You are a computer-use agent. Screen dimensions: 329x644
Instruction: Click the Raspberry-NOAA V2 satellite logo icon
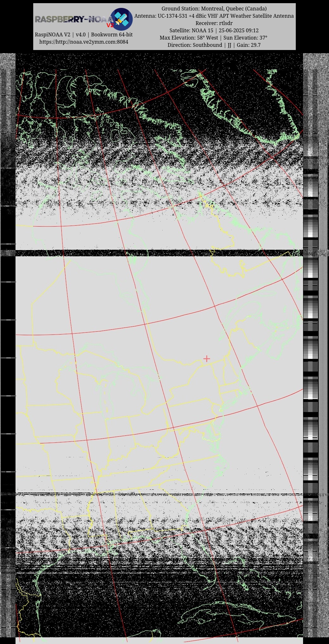point(121,19)
